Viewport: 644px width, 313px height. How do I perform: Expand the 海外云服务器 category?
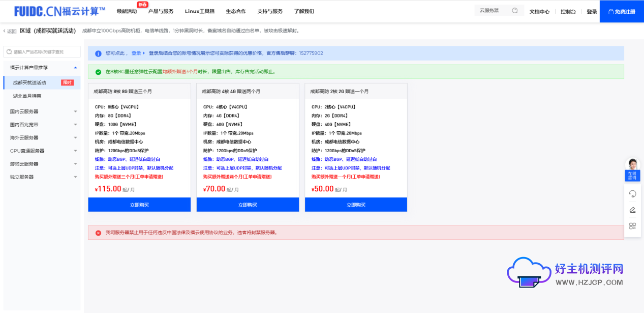41,137
